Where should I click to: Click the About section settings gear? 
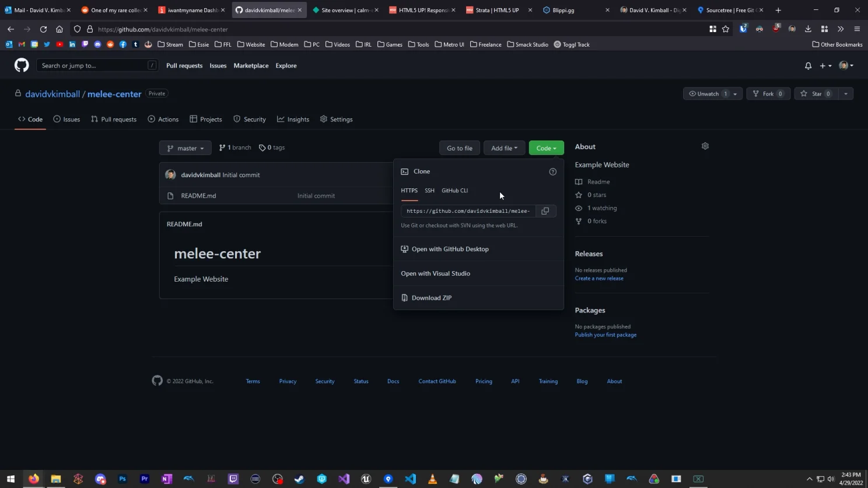(704, 146)
